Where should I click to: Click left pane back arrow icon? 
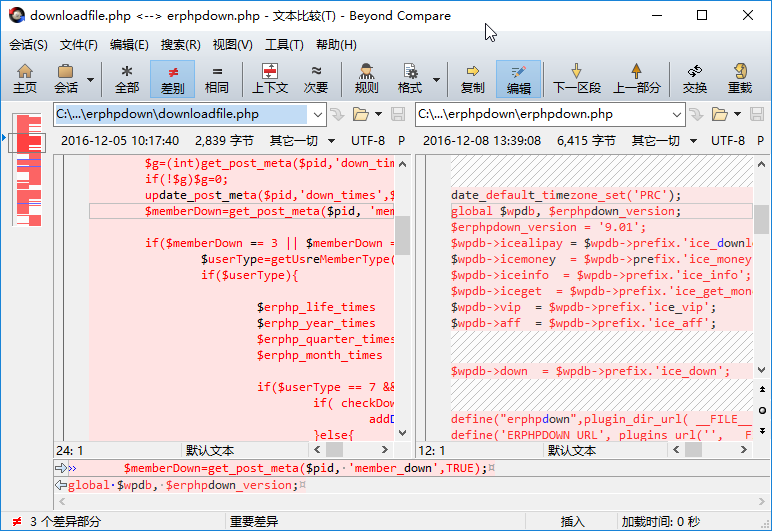(337, 115)
